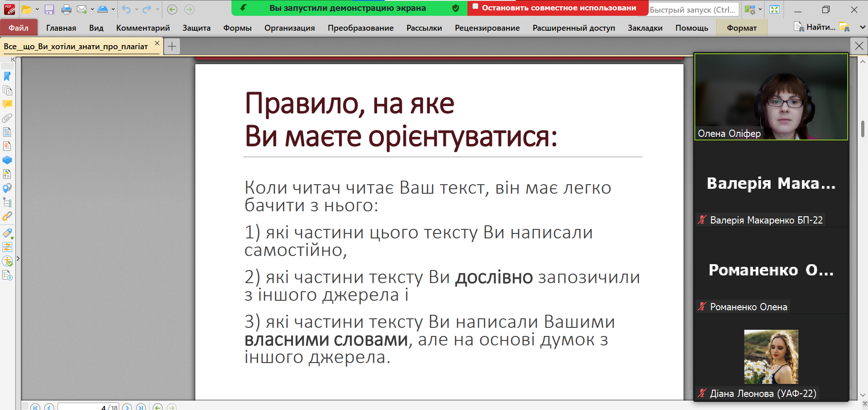The image size is (868, 410).
Task: Collapse the ribbon with the chevron
Action: pyautogui.click(x=862, y=27)
